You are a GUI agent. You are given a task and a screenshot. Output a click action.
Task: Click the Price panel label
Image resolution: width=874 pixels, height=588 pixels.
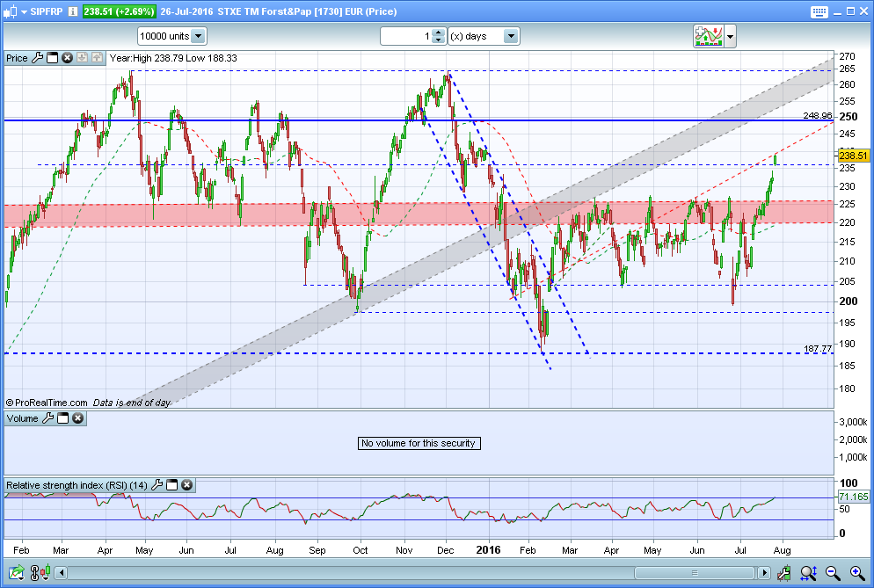[17, 58]
